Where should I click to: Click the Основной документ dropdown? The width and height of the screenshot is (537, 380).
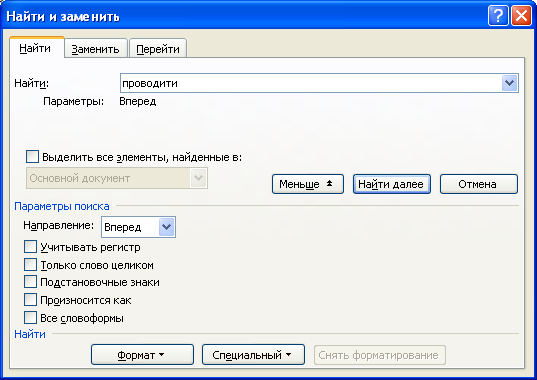tap(117, 178)
